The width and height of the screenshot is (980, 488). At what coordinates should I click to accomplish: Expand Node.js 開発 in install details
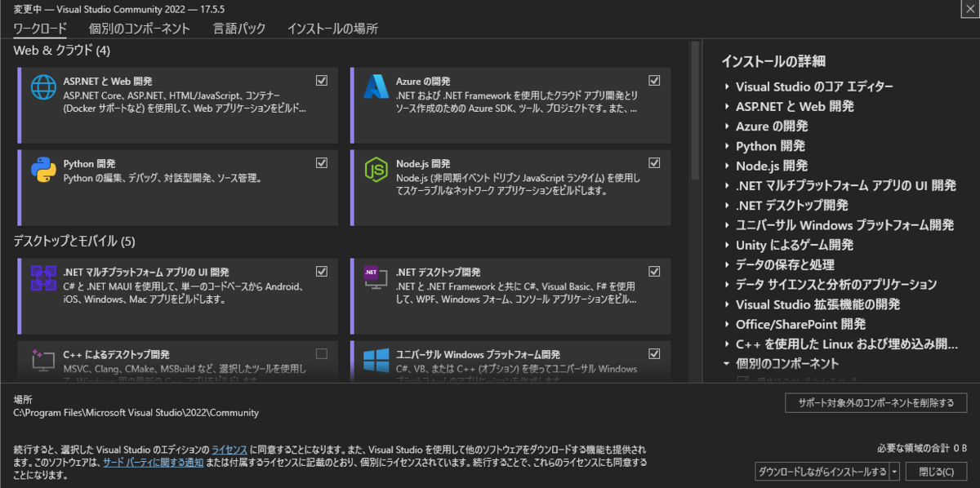point(726,166)
